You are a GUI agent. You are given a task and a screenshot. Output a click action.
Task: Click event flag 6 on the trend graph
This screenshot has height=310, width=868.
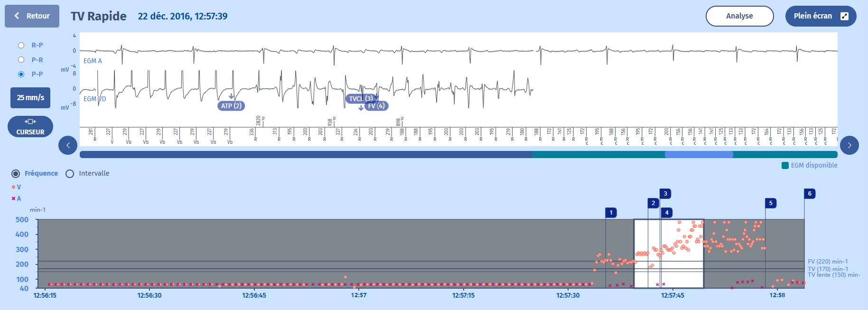point(810,194)
